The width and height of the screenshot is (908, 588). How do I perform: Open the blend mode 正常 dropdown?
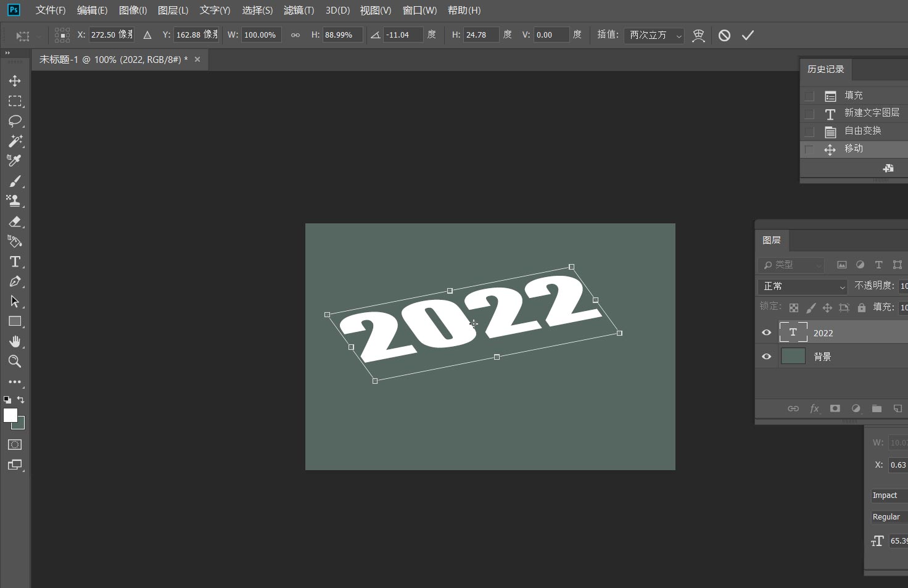tap(804, 286)
